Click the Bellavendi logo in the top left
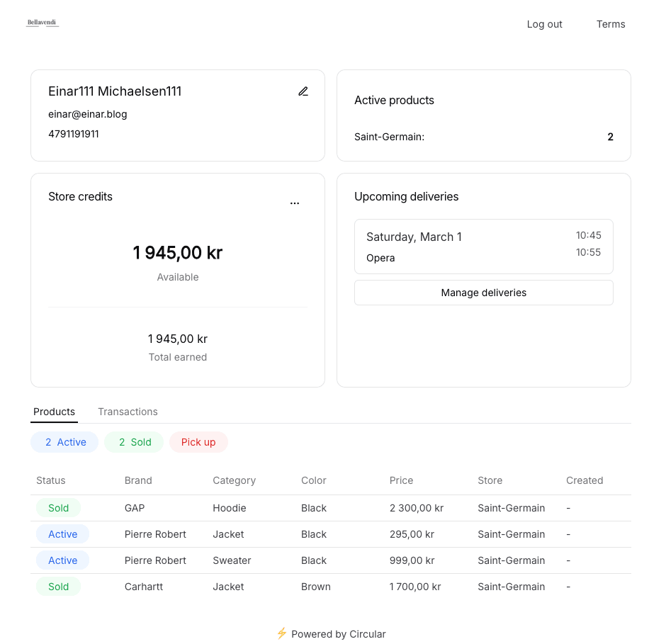The height and width of the screenshot is (644, 649). click(43, 22)
